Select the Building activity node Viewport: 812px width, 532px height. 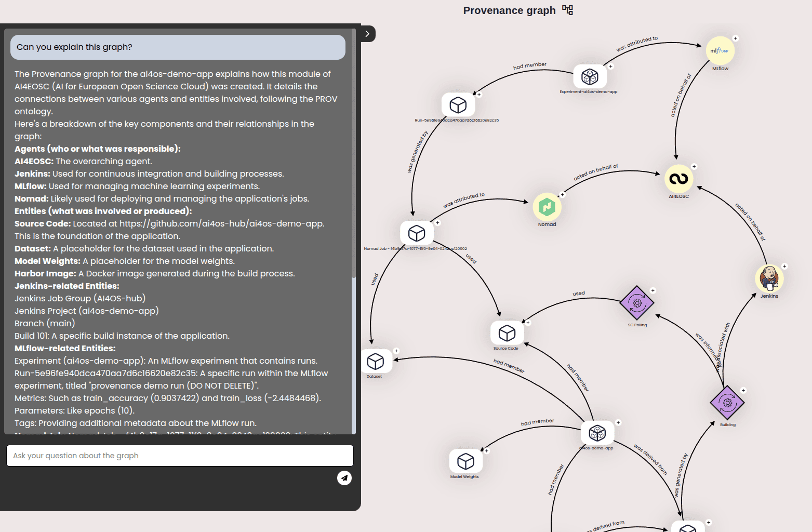tap(727, 403)
